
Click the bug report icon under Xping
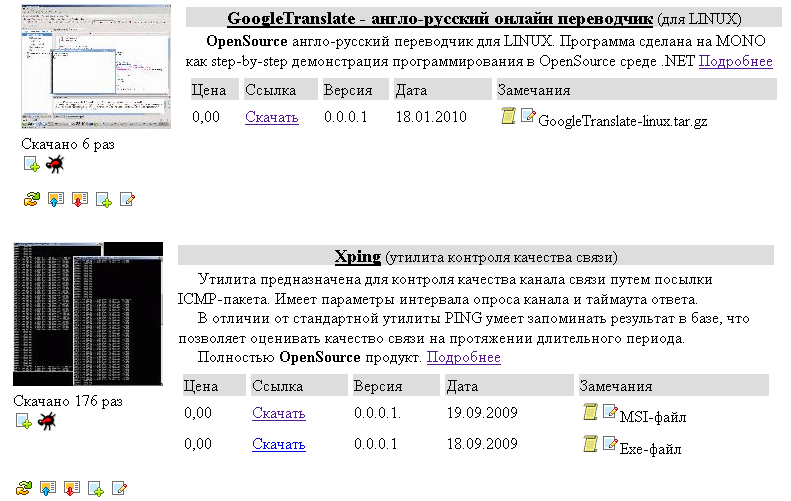[x=47, y=421]
